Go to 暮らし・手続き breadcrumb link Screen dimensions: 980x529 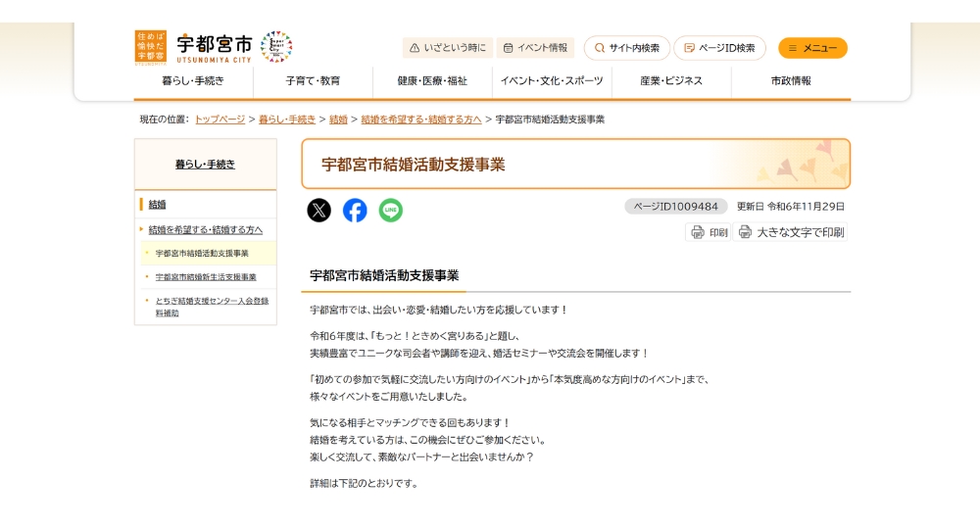(x=287, y=120)
